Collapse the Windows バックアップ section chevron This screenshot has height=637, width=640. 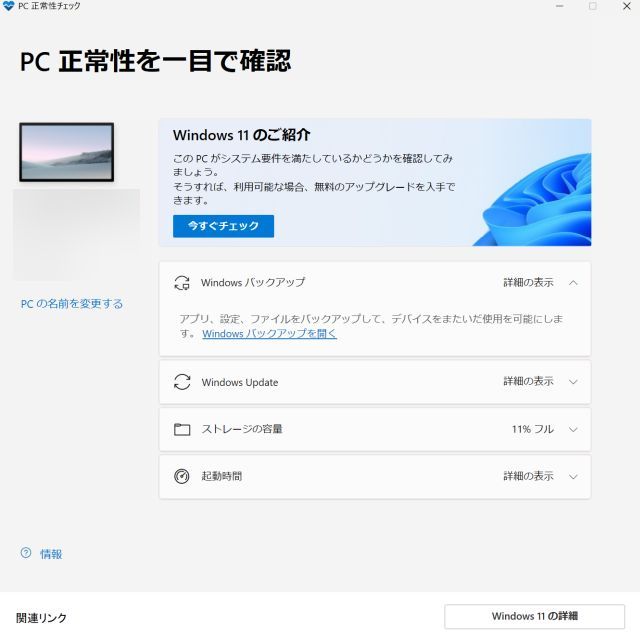(x=573, y=282)
